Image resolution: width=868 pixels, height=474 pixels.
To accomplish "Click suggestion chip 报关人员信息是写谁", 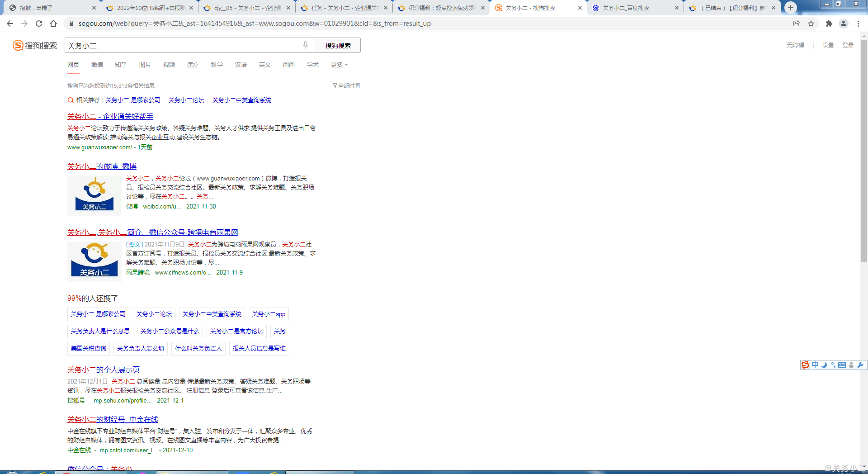I will point(259,348).
